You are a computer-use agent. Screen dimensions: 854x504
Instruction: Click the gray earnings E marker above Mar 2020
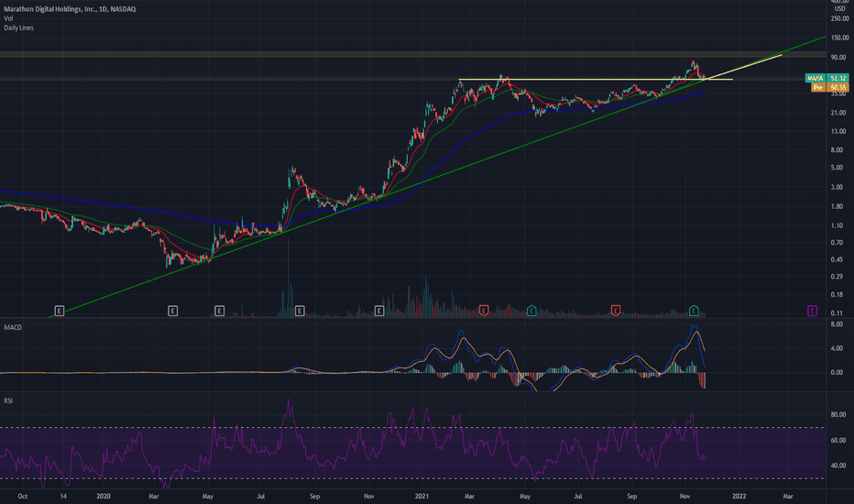coord(172,311)
